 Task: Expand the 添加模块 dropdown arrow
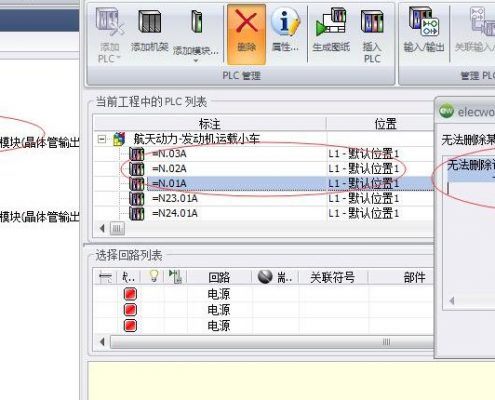click(196, 60)
